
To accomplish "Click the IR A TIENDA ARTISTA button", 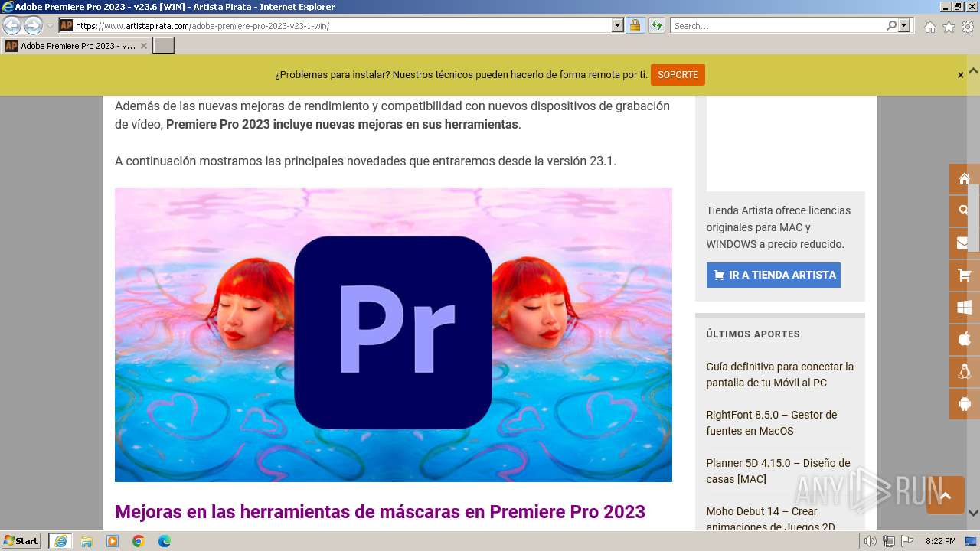I will 773,275.
